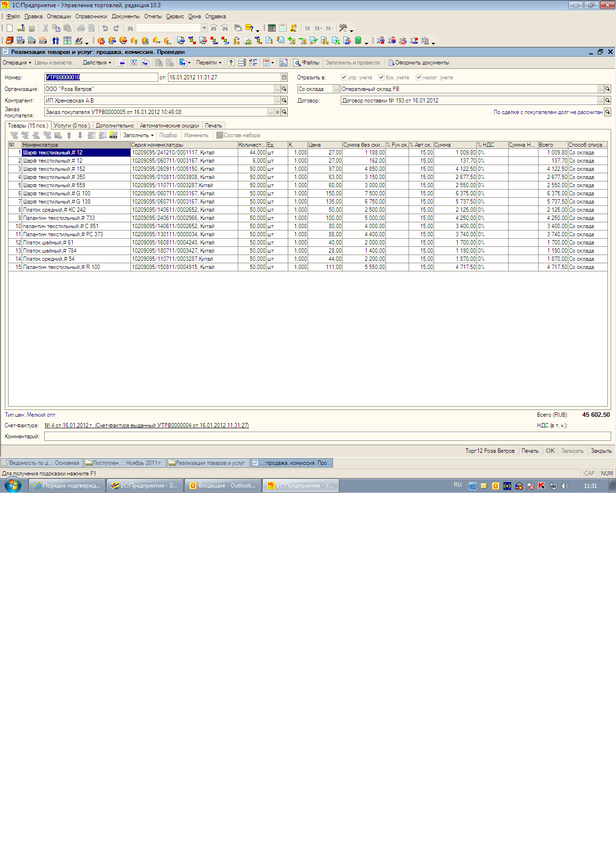Open the Calendar tool icon
The width and height of the screenshot is (616, 845).
pos(283,28)
